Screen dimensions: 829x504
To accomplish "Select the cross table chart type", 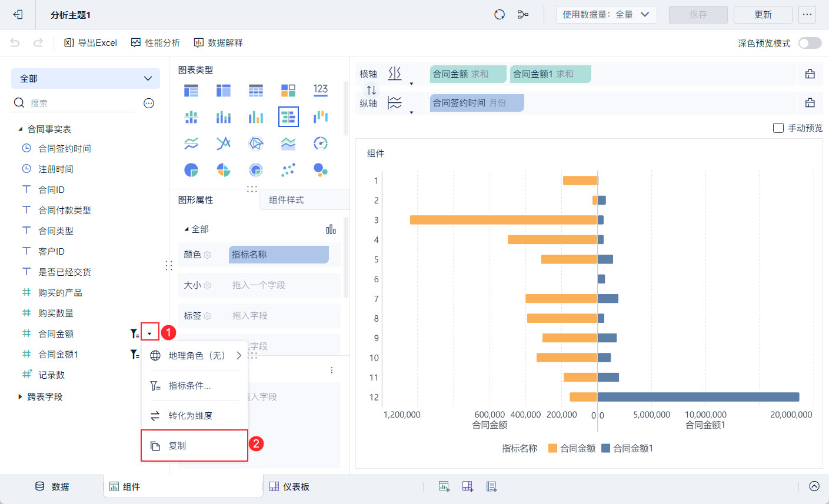I will [224, 91].
